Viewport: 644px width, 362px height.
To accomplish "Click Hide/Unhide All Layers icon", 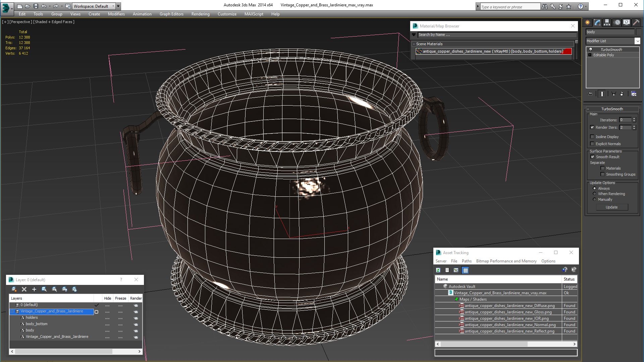I will [x=64, y=289].
